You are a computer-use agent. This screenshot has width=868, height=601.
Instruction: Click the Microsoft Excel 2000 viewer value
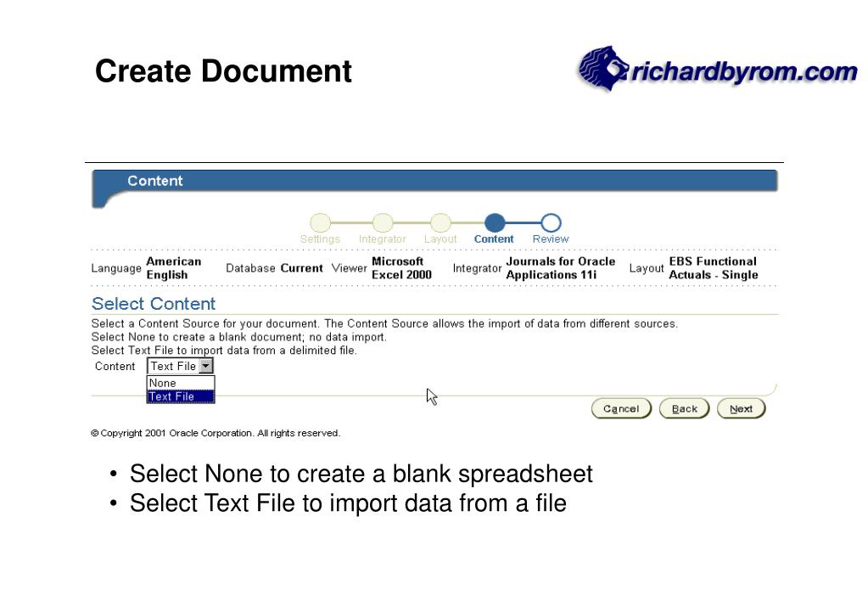pos(401,268)
